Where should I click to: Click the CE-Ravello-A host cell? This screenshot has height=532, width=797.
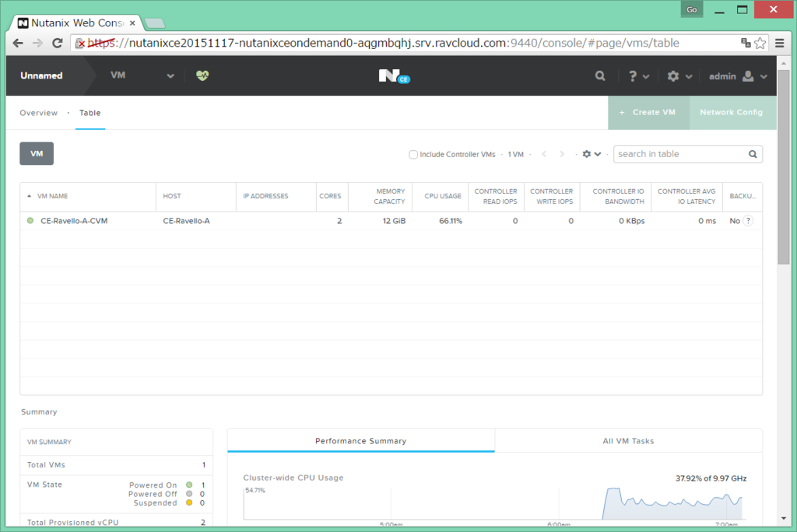tap(186, 221)
